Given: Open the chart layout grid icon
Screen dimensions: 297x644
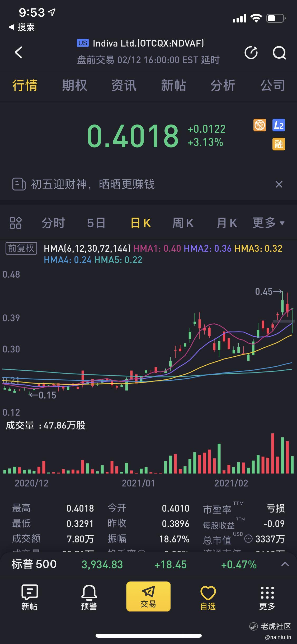Looking at the screenshot, I should coord(16,223).
